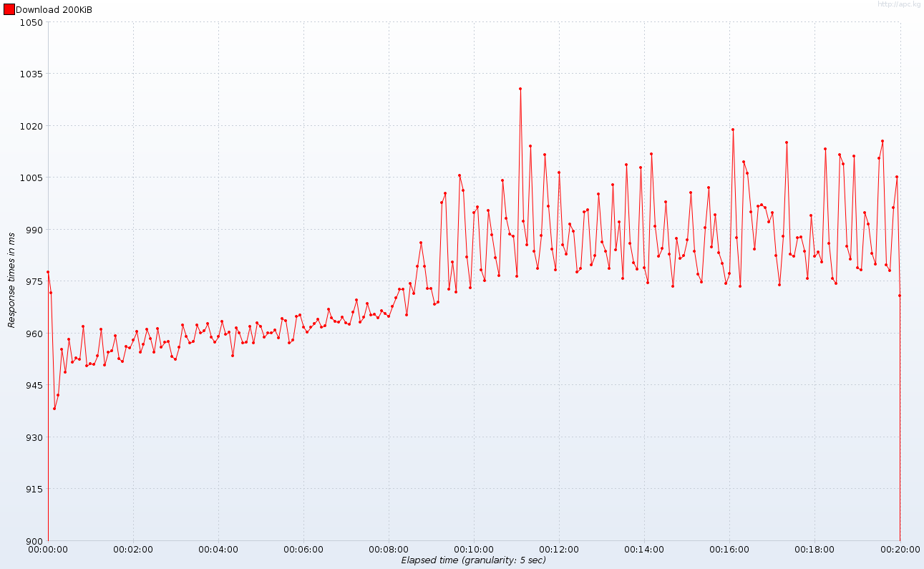Click the 00:20:00 time axis label
This screenshot has height=569, width=924.
tap(900, 550)
